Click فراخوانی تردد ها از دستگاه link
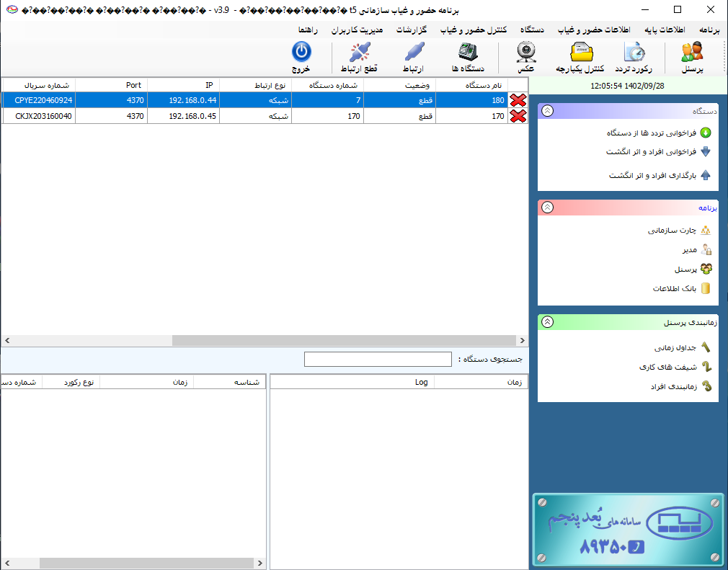728x570 pixels. (x=652, y=133)
